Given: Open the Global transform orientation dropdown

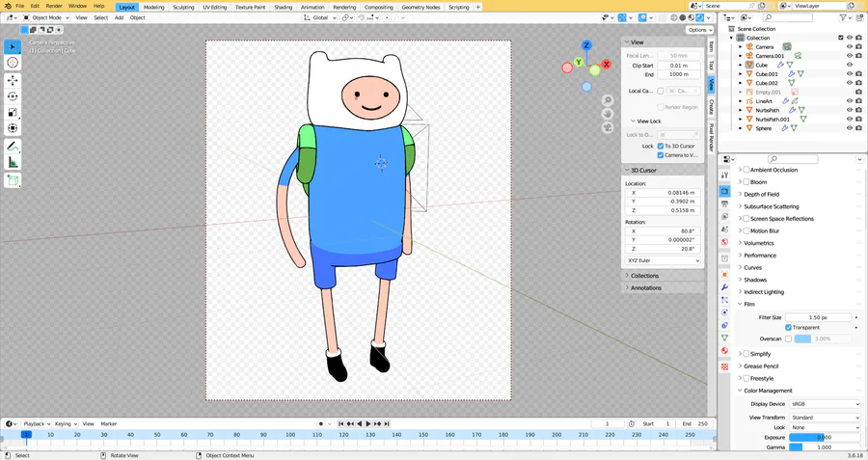Looking at the screenshot, I should coord(320,17).
